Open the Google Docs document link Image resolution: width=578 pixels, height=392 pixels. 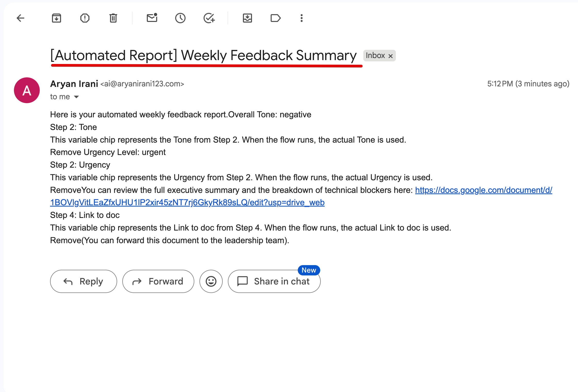pos(301,196)
